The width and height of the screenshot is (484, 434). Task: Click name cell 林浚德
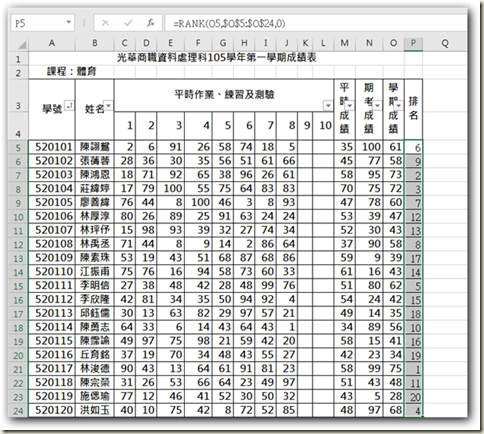(95, 369)
